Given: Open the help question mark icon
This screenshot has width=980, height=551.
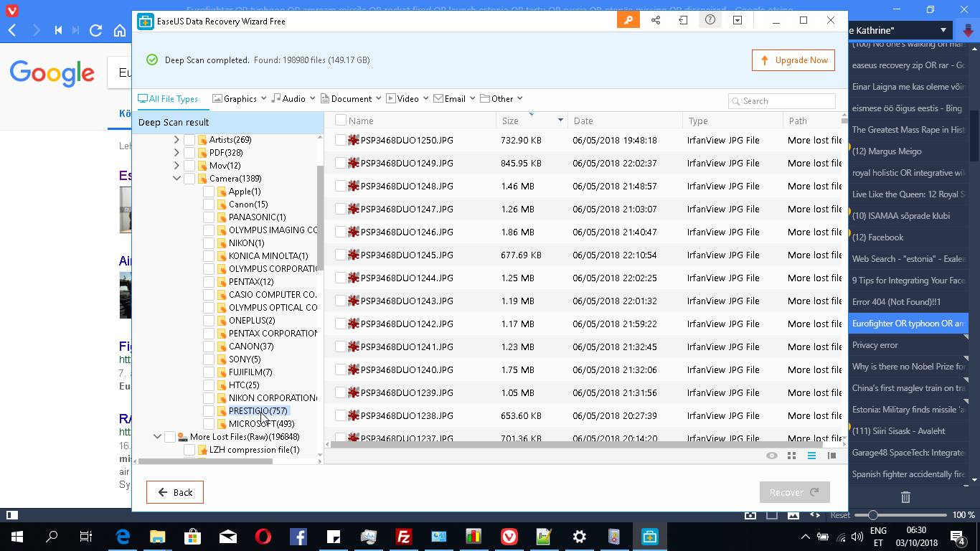Looking at the screenshot, I should (x=710, y=20).
